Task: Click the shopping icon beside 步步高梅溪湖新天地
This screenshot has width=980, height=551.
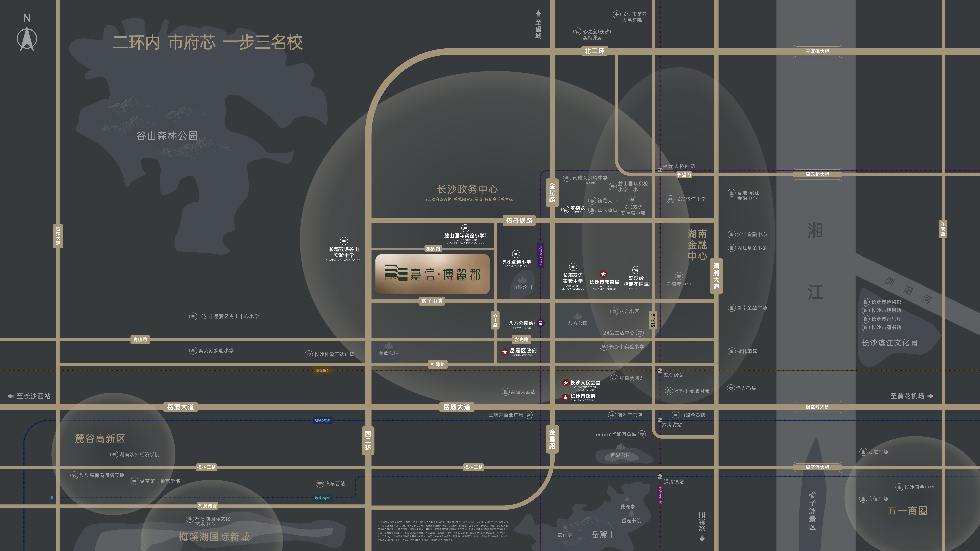Action: click(x=74, y=475)
